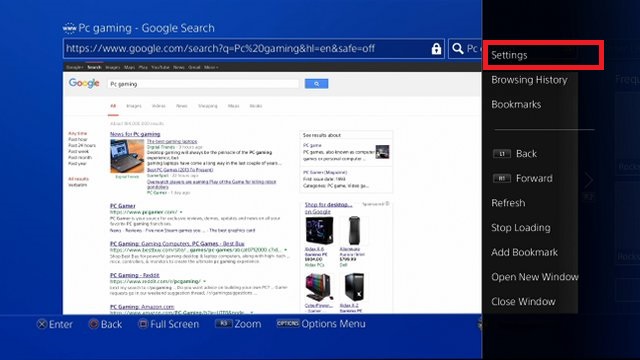Filter results by Past hour
The height and width of the screenshot is (360, 640).
pyautogui.click(x=78, y=140)
